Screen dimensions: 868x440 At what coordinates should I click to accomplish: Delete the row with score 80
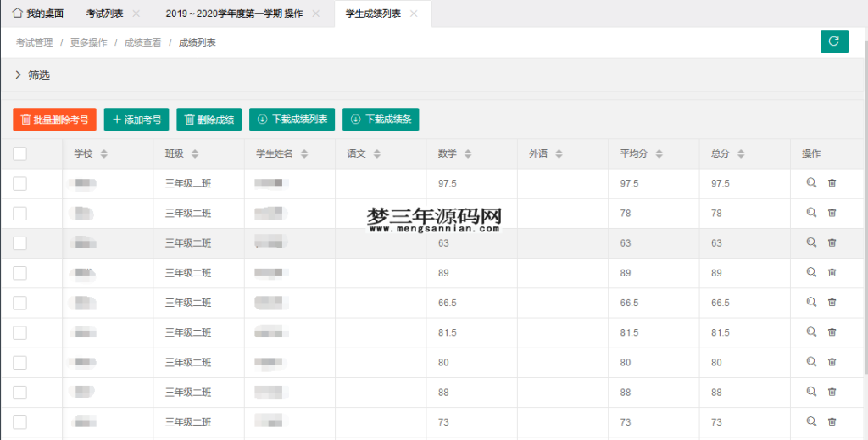(832, 362)
